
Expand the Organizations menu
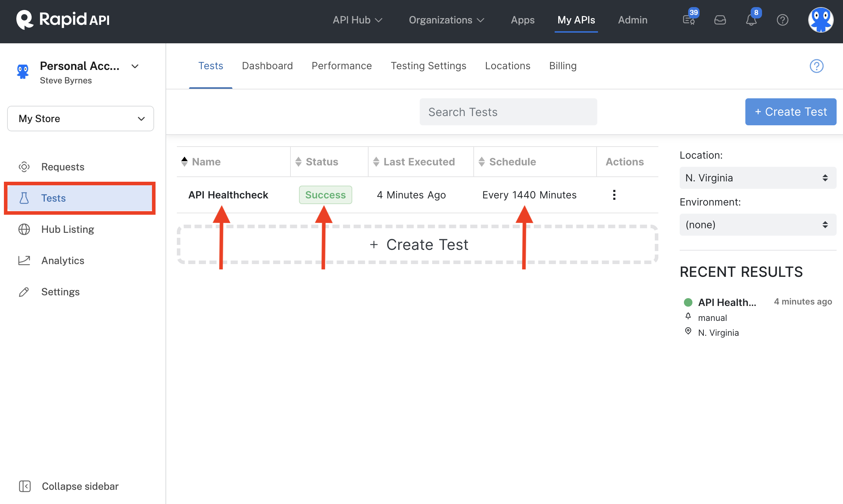point(446,20)
